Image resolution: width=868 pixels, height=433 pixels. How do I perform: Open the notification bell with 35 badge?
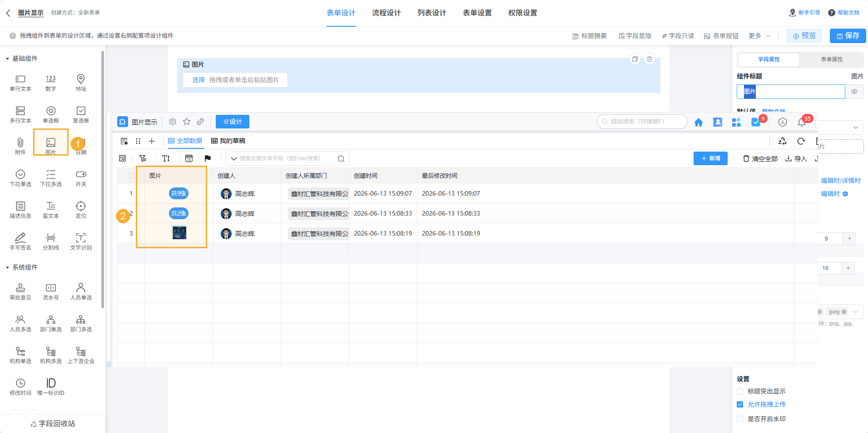click(802, 122)
